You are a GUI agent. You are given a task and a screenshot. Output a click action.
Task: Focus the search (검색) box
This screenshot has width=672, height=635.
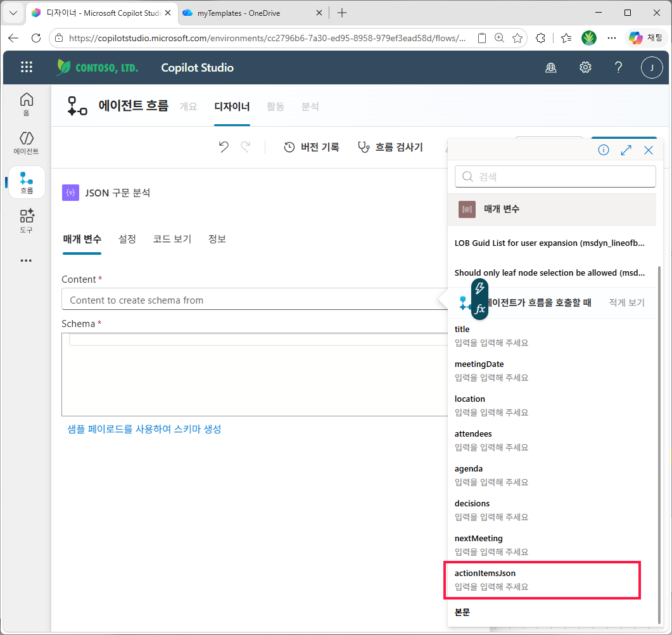pyautogui.click(x=555, y=177)
